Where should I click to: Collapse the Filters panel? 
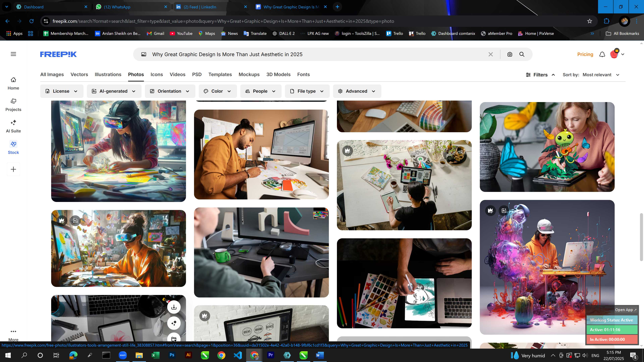540,75
